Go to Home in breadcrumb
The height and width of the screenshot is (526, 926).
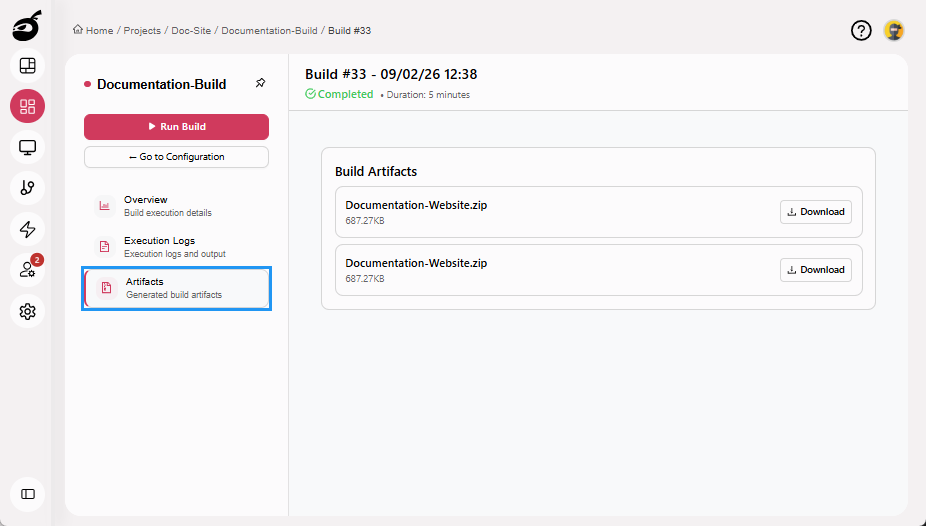pyautogui.click(x=99, y=31)
